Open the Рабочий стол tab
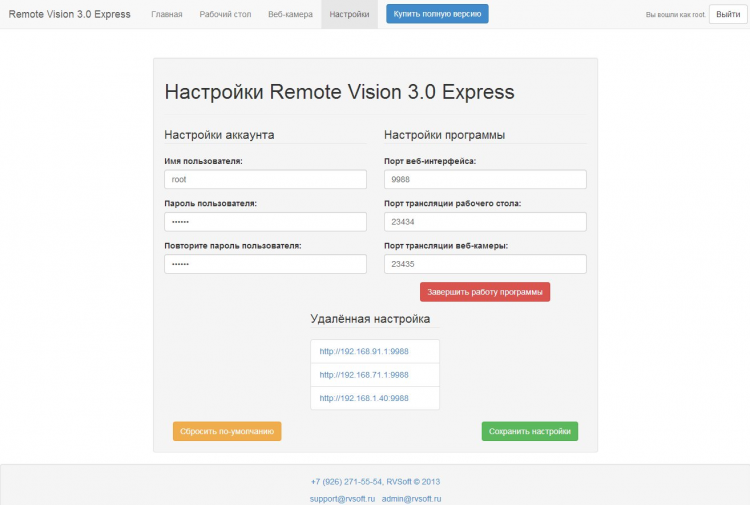The height and width of the screenshot is (505, 750). tap(225, 14)
